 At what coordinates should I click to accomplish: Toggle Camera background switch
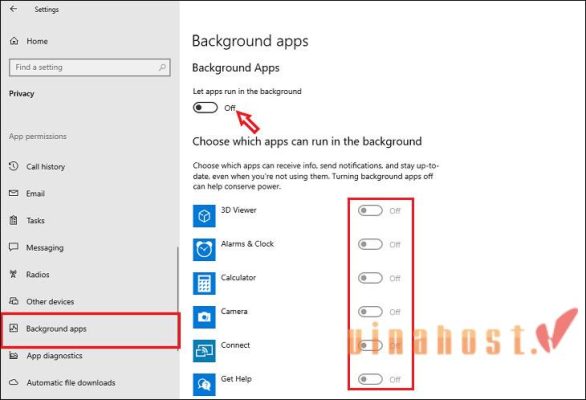370,311
